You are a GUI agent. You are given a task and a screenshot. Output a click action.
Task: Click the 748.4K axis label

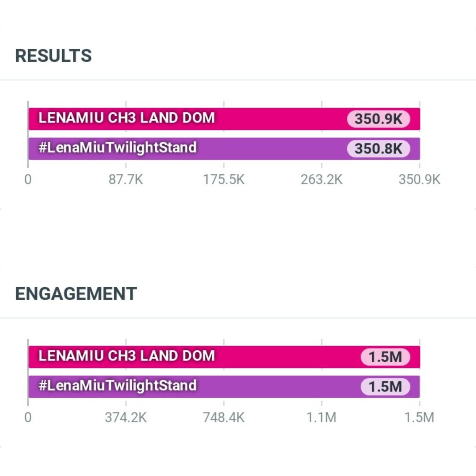click(224, 417)
